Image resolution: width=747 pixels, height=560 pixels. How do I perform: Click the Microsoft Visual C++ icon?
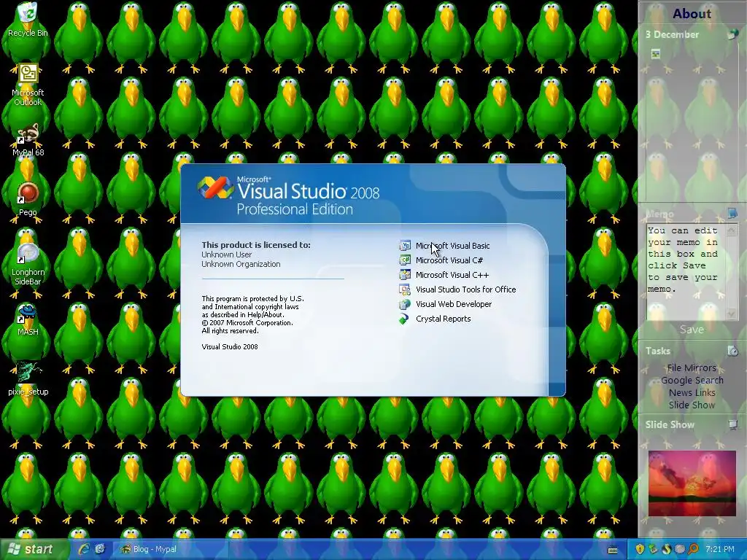click(405, 275)
